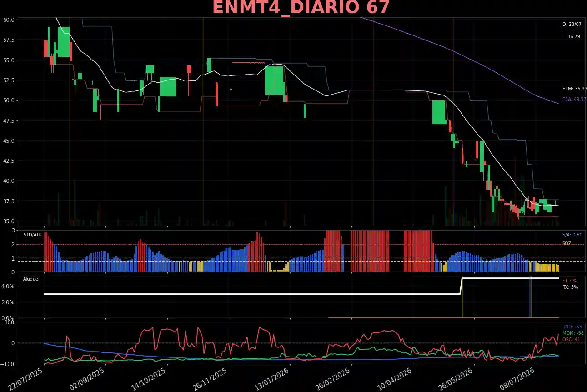Click the STD/ATR panel label
Viewport: 587px width, 392px height.
pyautogui.click(x=33, y=235)
